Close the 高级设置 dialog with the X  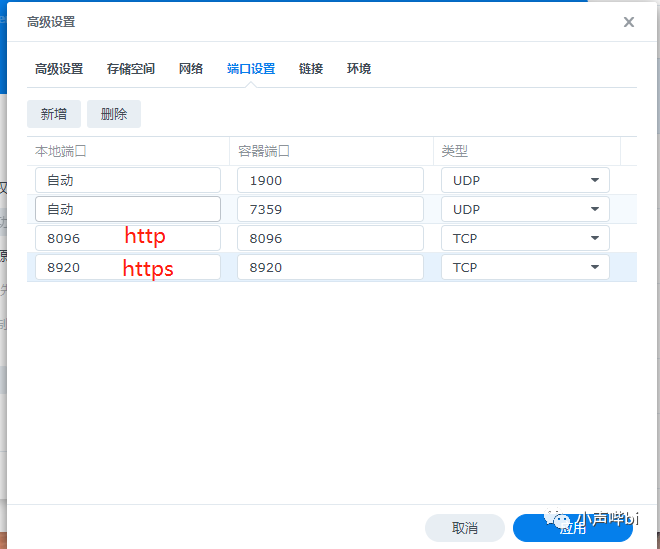click(x=628, y=22)
